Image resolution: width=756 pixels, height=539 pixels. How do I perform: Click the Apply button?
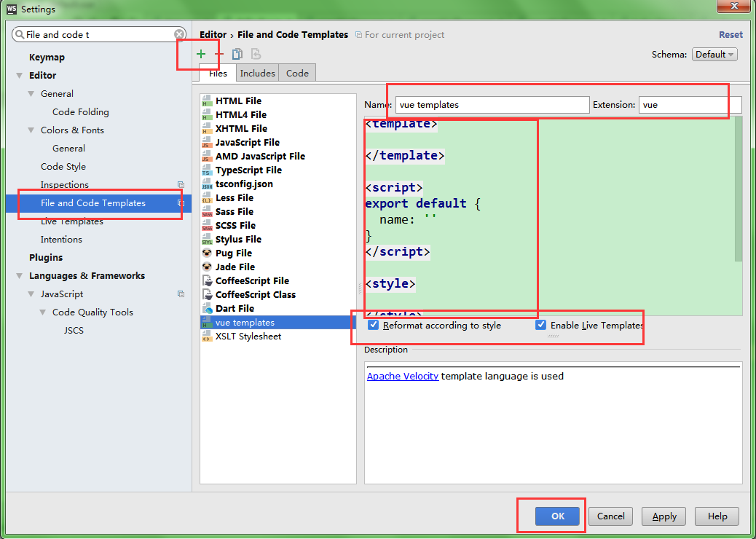pos(664,516)
